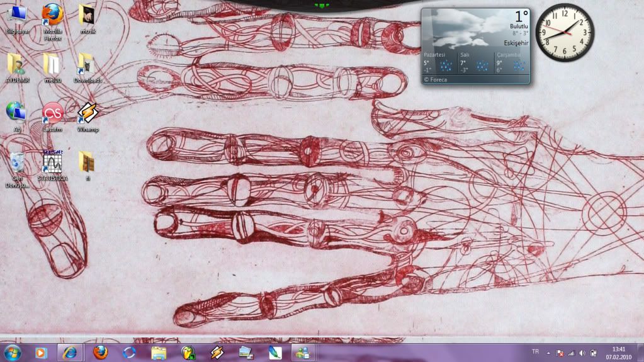Click Çarşamba forecast in weather gadget
Screen dimensions: 644x362
[511, 63]
